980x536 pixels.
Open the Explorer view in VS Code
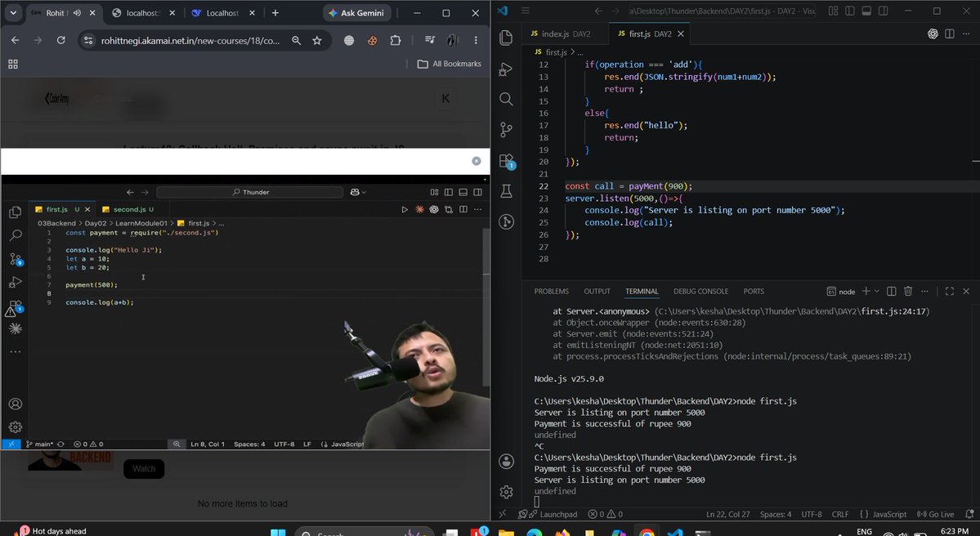[506, 38]
